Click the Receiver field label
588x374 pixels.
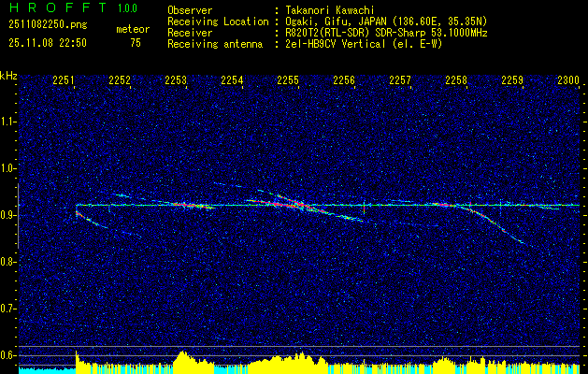point(190,33)
